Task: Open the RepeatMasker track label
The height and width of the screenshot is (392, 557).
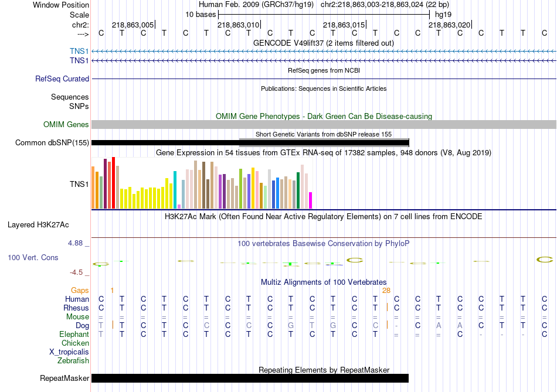Action: point(64,379)
